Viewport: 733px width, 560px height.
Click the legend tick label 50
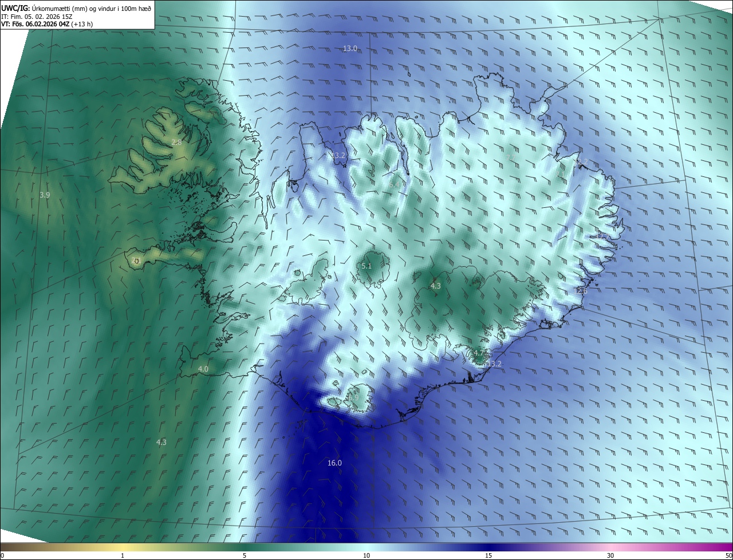[728, 555]
